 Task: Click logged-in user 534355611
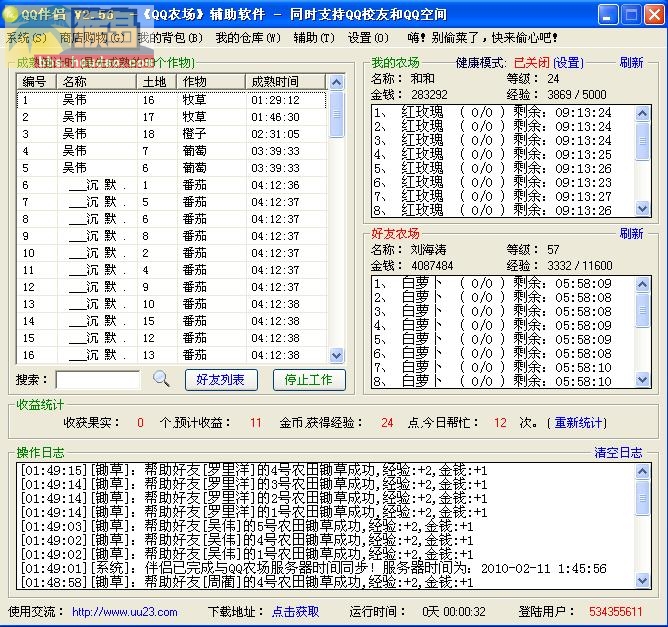[616, 612]
